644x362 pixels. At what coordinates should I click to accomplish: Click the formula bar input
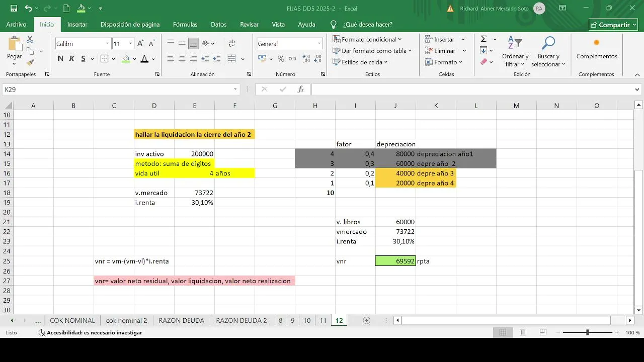(x=473, y=89)
